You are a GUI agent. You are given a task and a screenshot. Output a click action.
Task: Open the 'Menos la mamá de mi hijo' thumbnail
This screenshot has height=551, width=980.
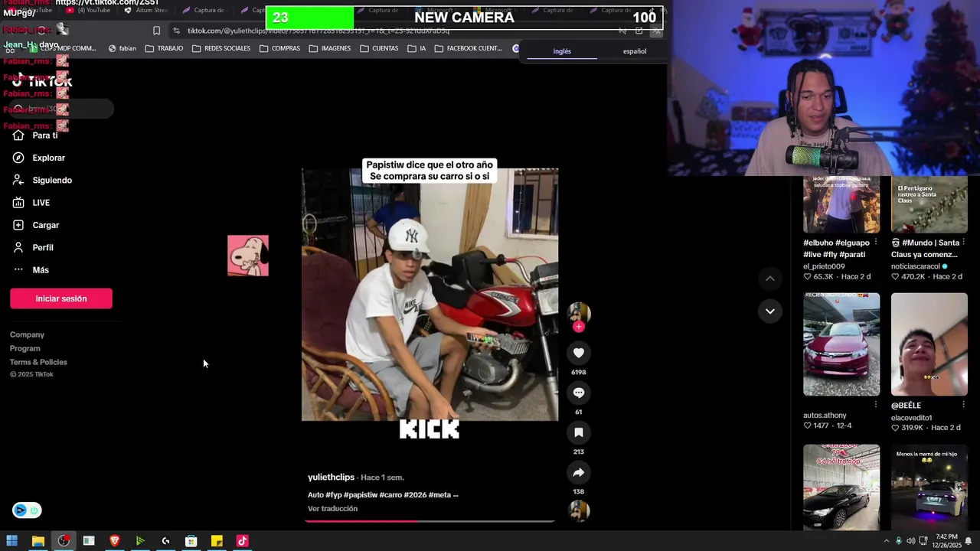pos(929,487)
